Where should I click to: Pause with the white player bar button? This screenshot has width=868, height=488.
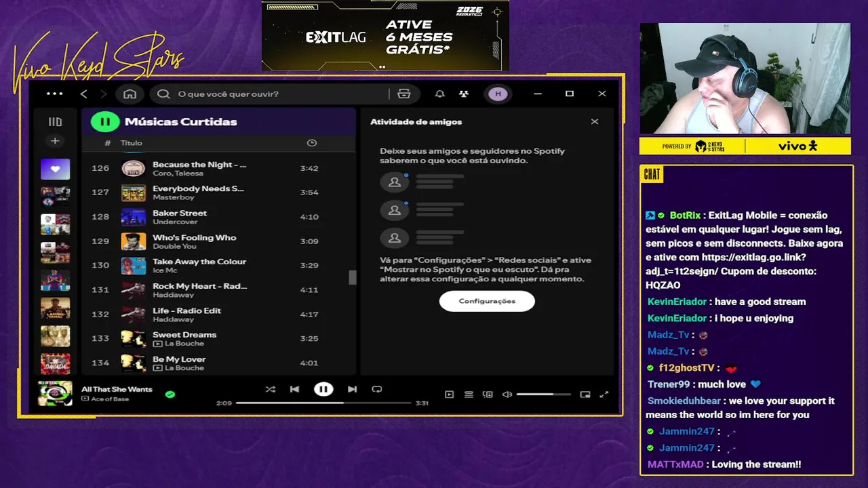click(323, 389)
